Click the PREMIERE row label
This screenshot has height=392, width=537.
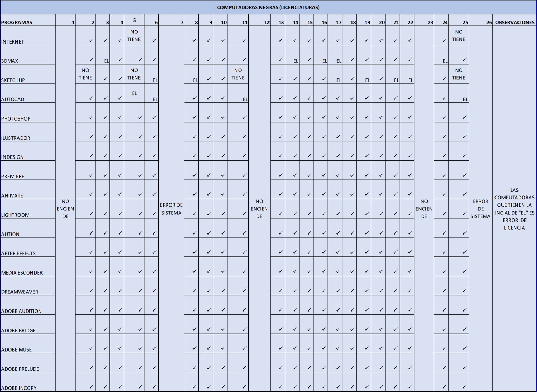[28, 170]
